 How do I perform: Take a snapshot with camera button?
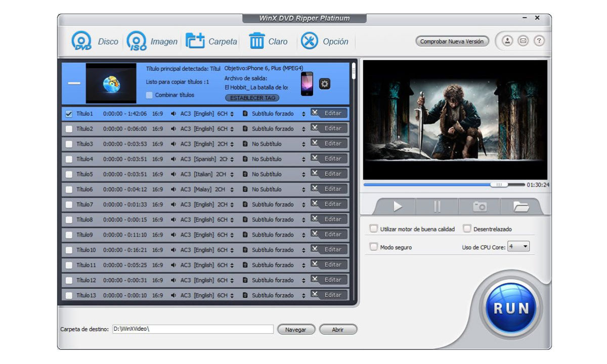[x=479, y=206]
